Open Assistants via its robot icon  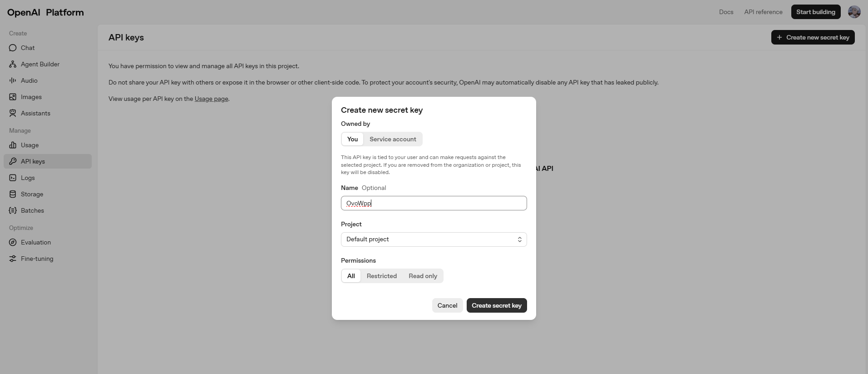click(13, 113)
